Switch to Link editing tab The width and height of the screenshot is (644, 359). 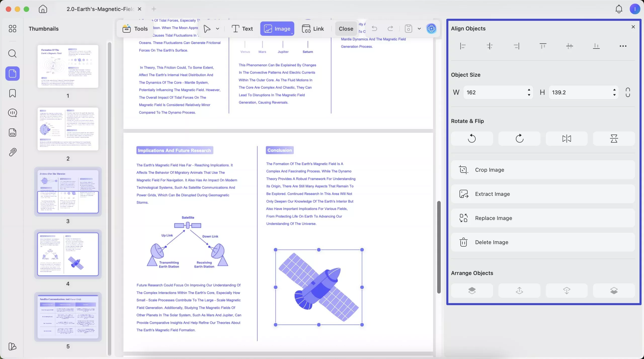(313, 29)
